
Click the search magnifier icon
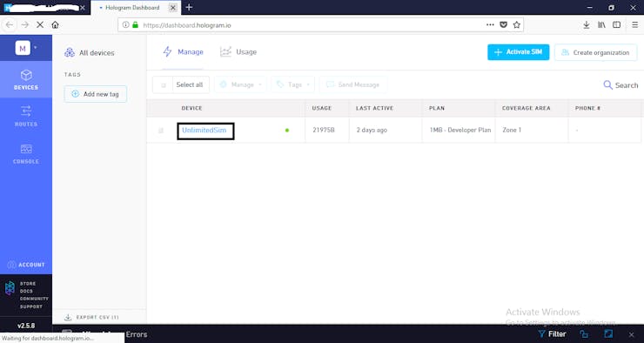tap(607, 85)
